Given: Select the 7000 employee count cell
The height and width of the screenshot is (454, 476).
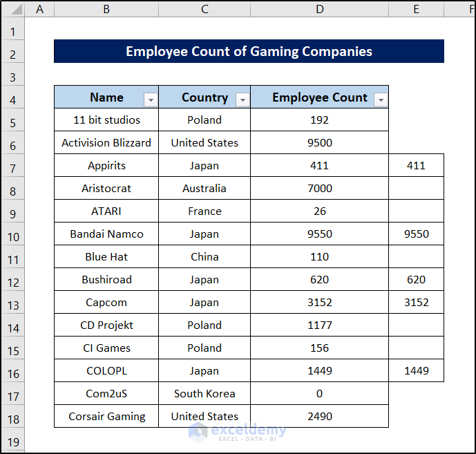Looking at the screenshot, I should [x=320, y=188].
